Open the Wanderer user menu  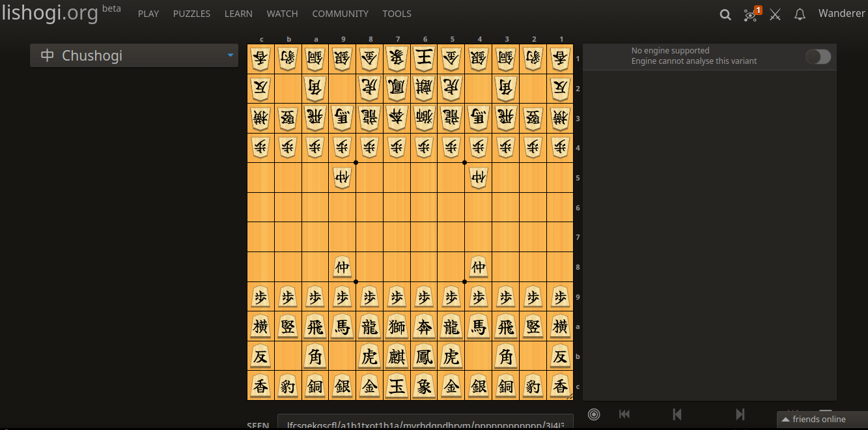point(841,14)
